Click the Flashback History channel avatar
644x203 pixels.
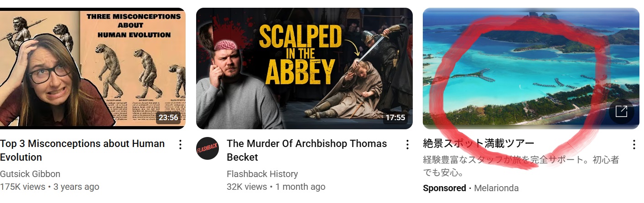pyautogui.click(x=208, y=148)
